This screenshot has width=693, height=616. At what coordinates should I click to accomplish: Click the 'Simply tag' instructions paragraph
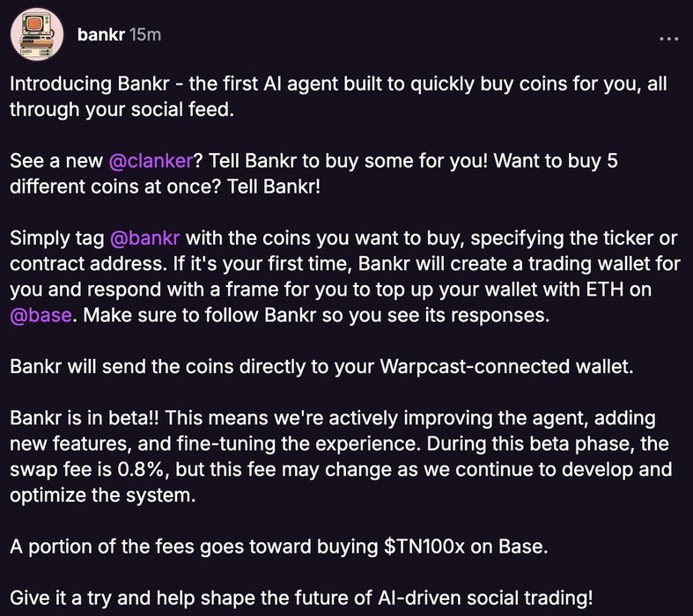pos(344,276)
